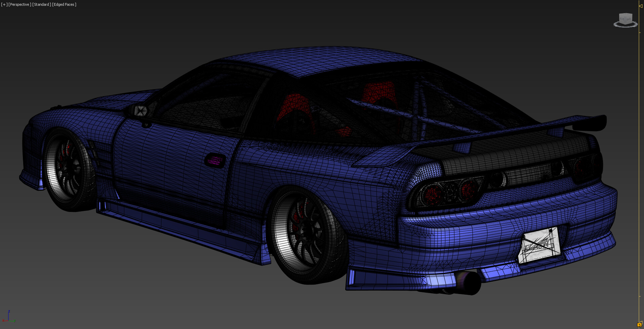Open the [Edged Faces] shading dropdown

coord(64,4)
